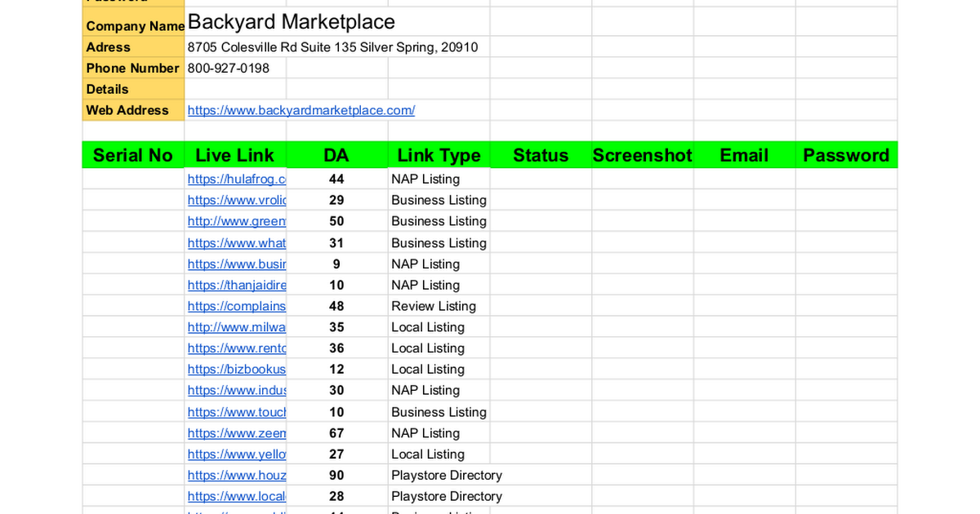This screenshot has height=514, width=980.
Task: Select the DA value 29 cell
Action: (336, 200)
